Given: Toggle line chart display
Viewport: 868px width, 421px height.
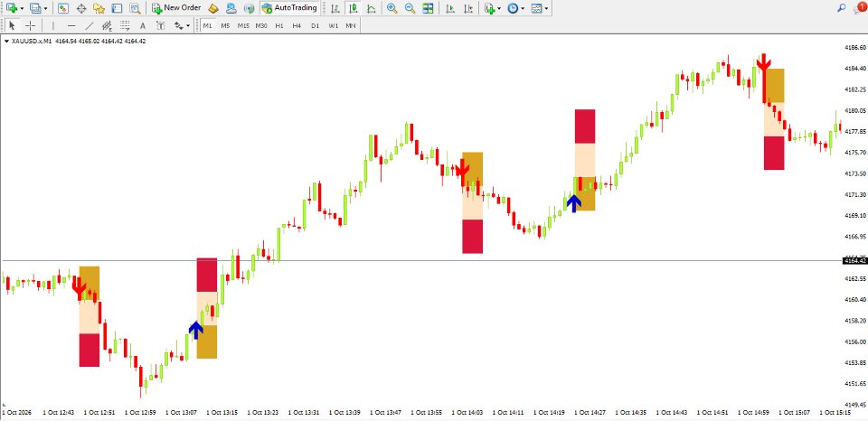Looking at the screenshot, I should point(371,8).
